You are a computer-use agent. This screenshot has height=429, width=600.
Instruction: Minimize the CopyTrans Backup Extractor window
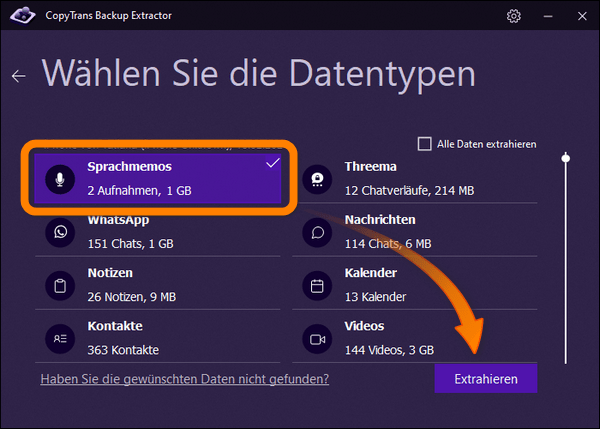click(548, 16)
